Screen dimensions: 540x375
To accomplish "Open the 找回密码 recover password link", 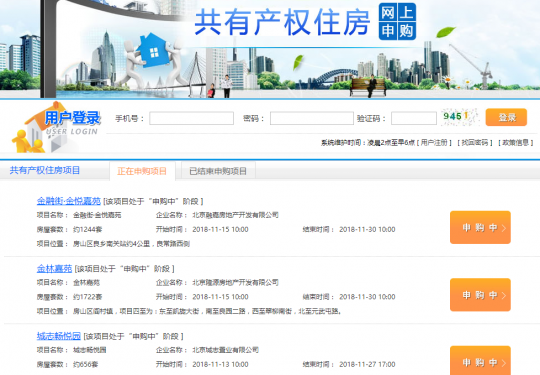I will (475, 143).
